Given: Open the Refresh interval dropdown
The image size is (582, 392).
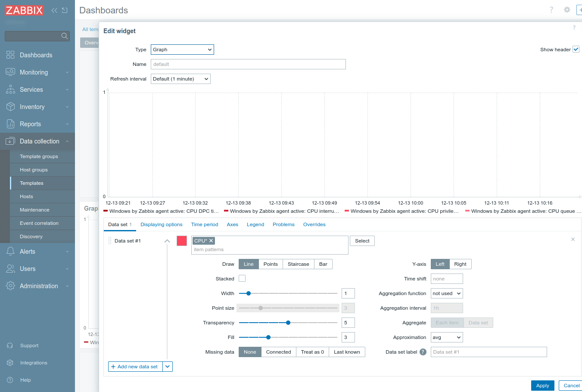Looking at the screenshot, I should (x=181, y=79).
